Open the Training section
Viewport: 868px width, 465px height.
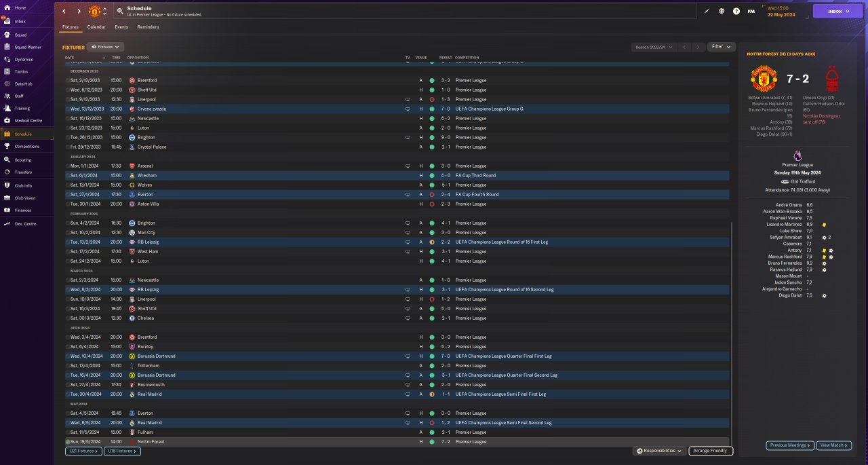(x=22, y=108)
